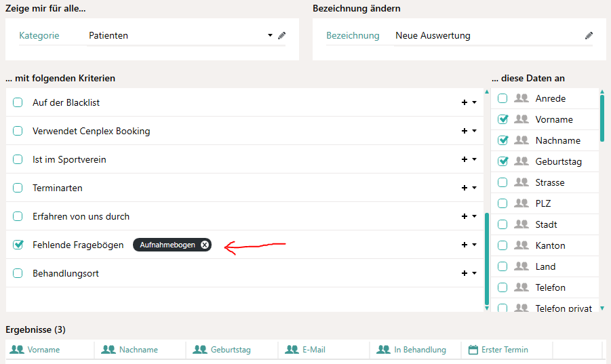Enable the Ist im Sportverein checkbox

(18, 159)
